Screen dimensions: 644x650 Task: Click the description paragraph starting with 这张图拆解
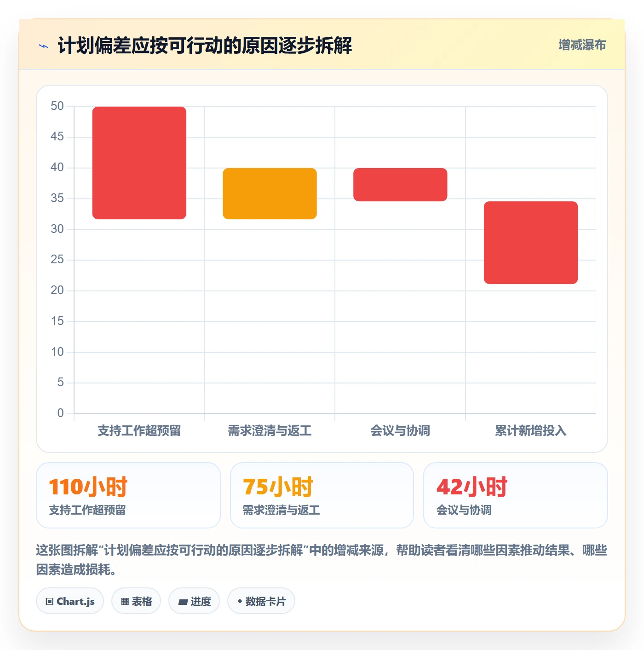[322, 560]
